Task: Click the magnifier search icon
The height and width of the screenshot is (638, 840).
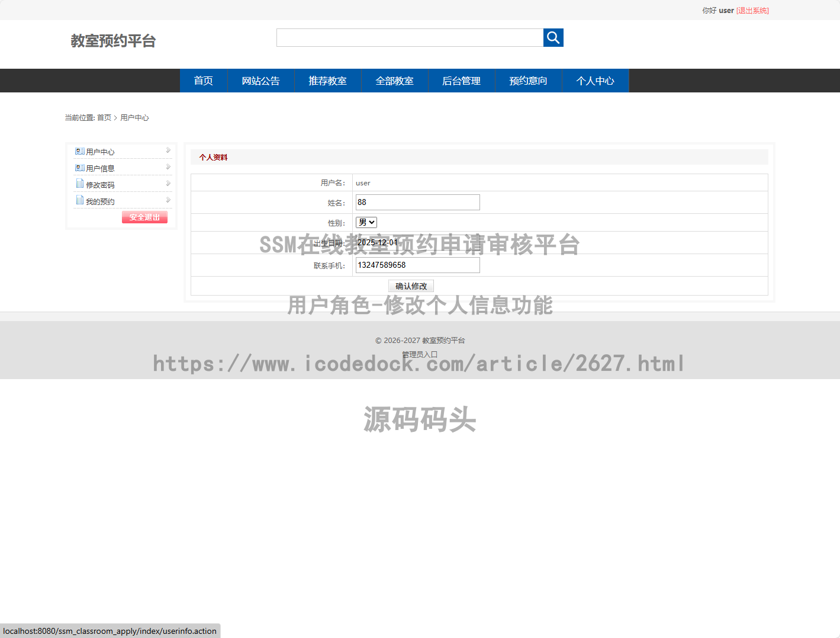Action: pos(553,37)
